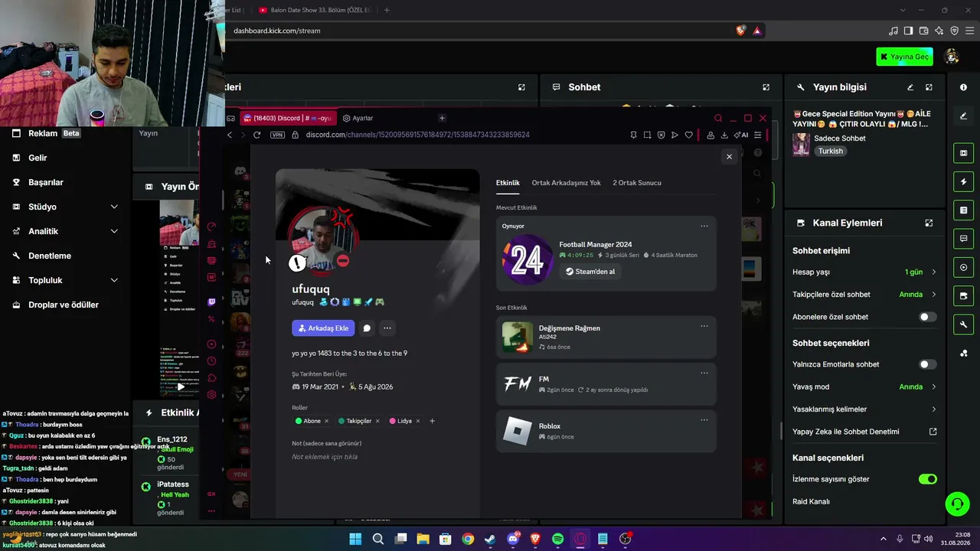Screen dimensions: 980x551
Task: Add a role with the plus icon
Action: coord(432,421)
